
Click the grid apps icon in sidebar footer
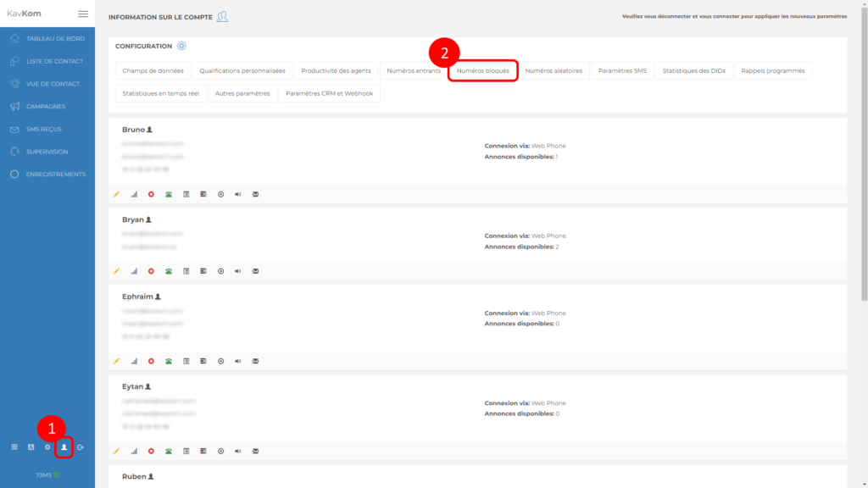click(14, 446)
